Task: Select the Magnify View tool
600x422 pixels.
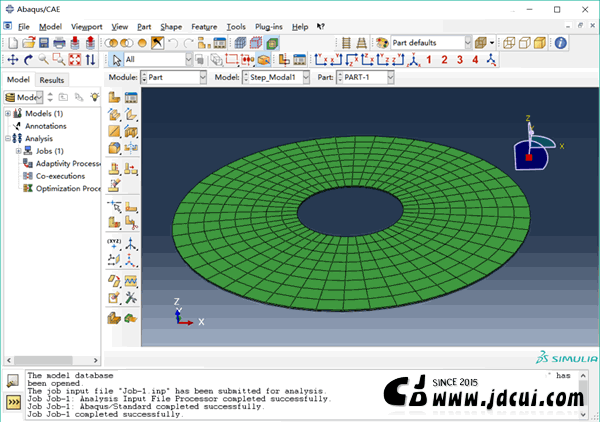Action: pyautogui.click(x=43, y=60)
